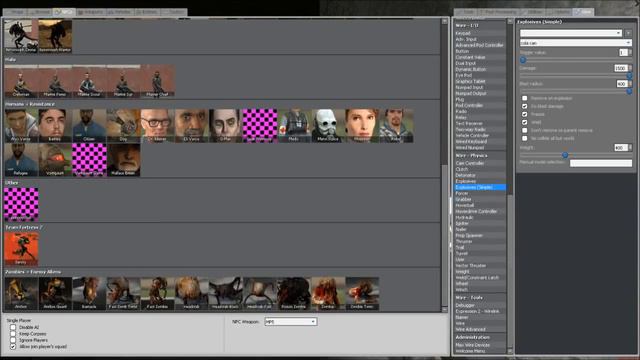Uncheck Allow join player's squad
The width and height of the screenshot is (640, 360).
(13, 347)
